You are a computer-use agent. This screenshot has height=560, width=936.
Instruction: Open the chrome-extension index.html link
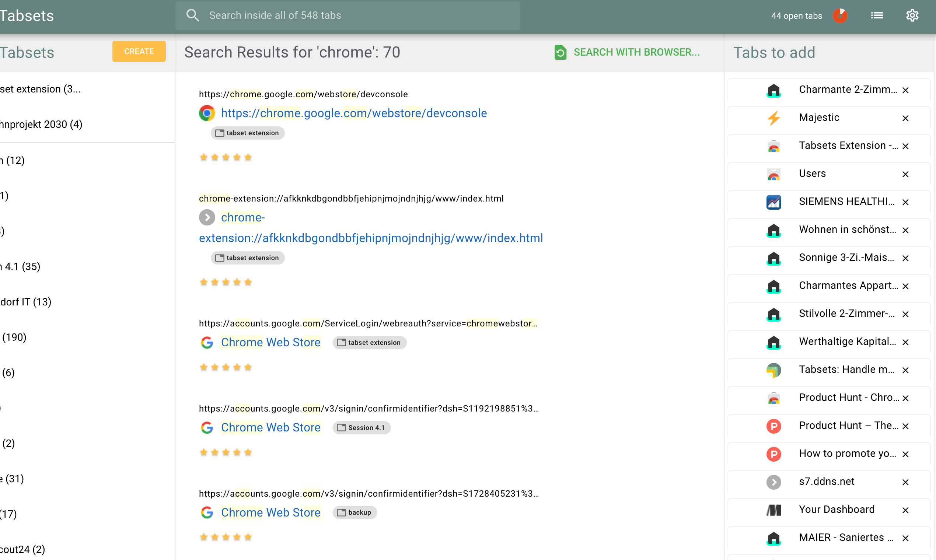click(371, 228)
